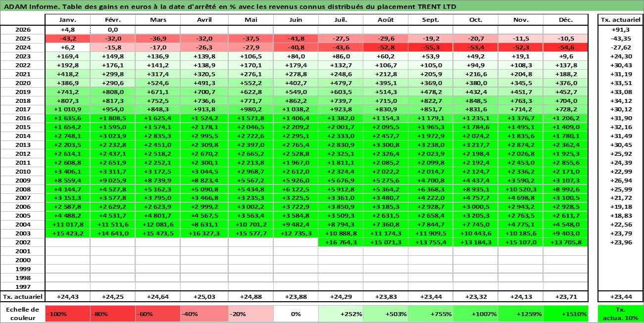644x323 pixels.
Task: Select the +1007% green swatch
Action: click(x=476, y=314)
